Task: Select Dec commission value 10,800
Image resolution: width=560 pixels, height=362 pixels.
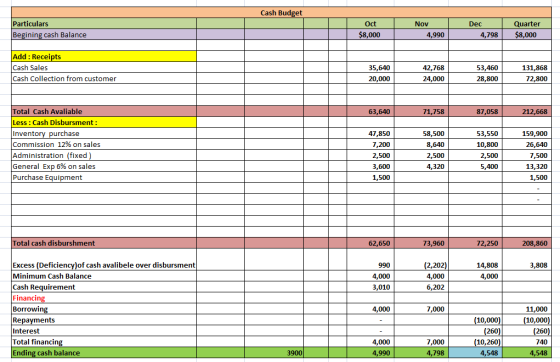Action: click(475, 145)
